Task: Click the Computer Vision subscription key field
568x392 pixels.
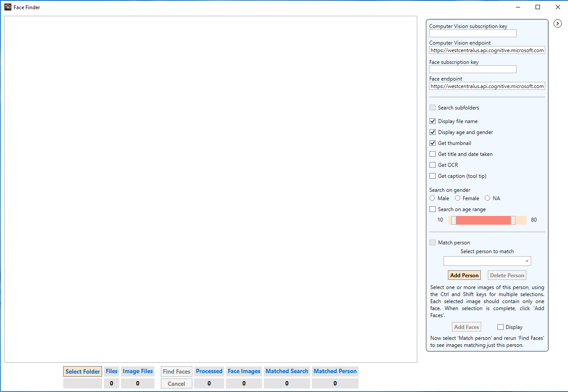Action: pyautogui.click(x=473, y=33)
